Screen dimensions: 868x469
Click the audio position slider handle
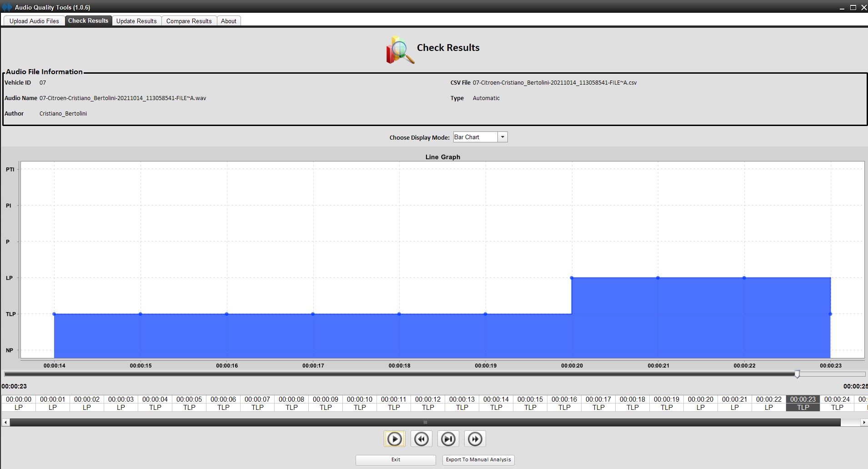[x=797, y=374]
